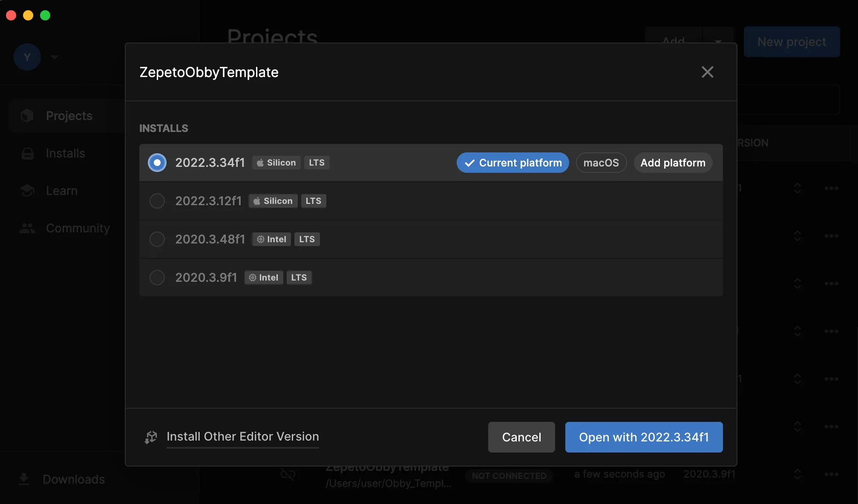
Task: Click the Community people icon
Action: pos(27,228)
